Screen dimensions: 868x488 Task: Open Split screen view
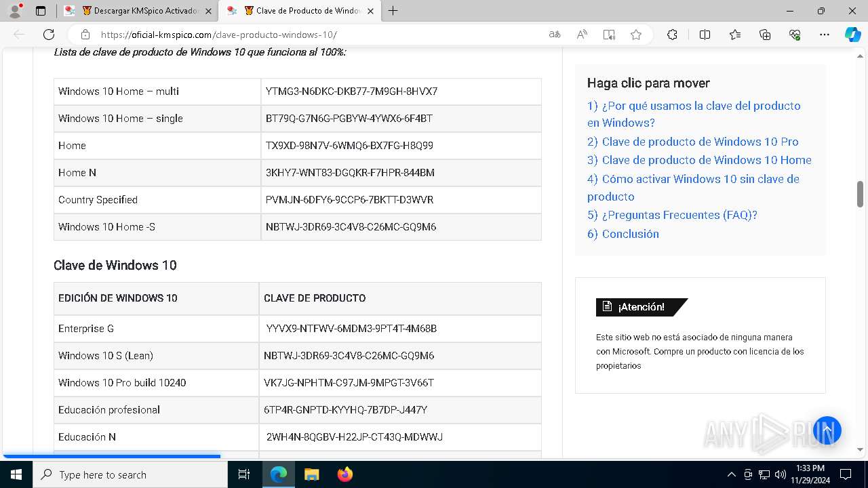705,35
